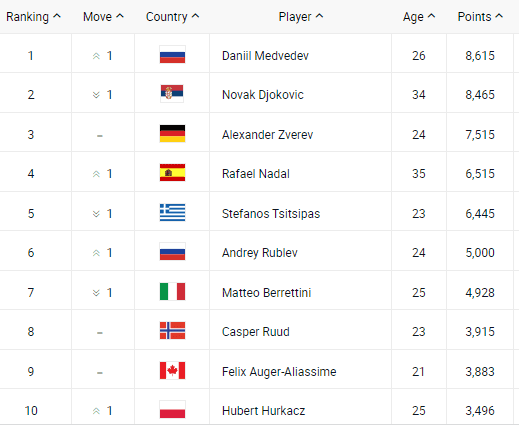Click Norway flag beside Casper Ruud

pos(172,331)
